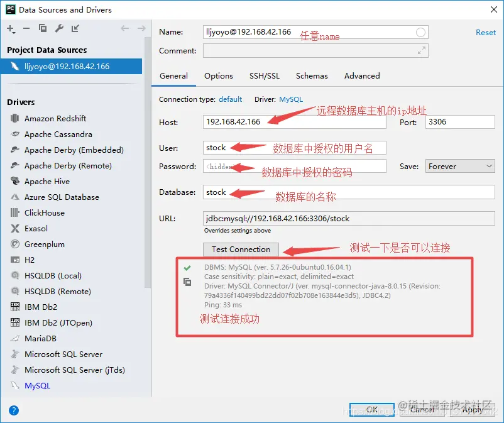Click the Apply button
This screenshot has width=504, height=423.
[x=472, y=410]
